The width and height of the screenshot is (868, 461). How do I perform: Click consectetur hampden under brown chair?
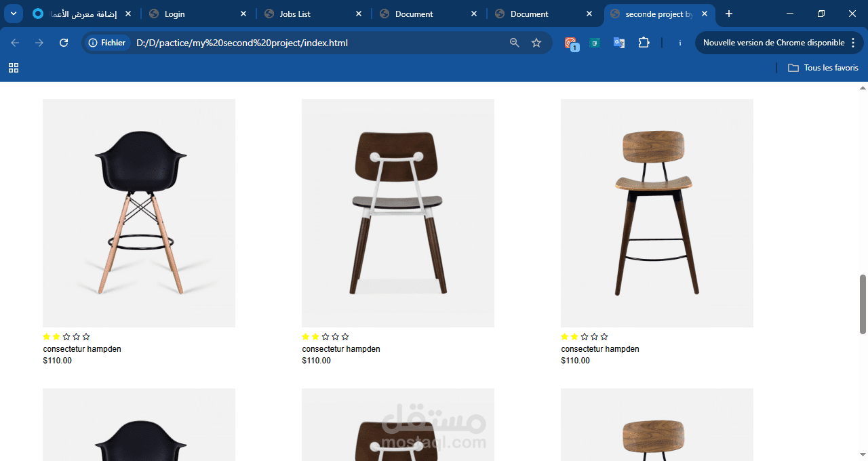coord(341,349)
